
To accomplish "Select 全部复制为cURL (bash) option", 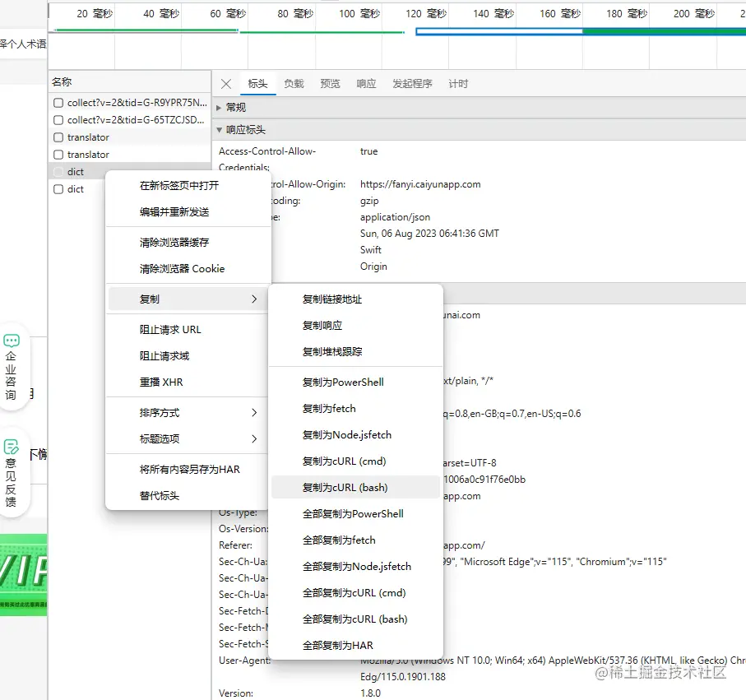I will pyautogui.click(x=355, y=619).
